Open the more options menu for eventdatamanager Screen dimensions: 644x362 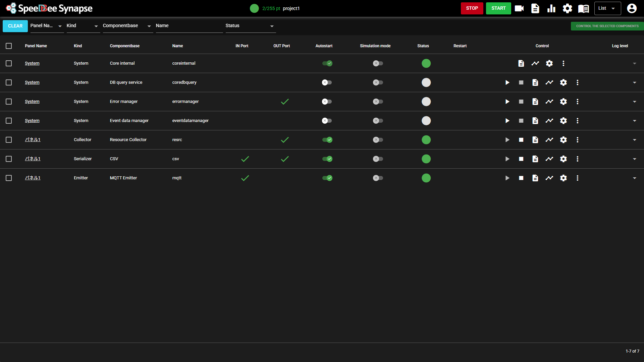(577, 121)
